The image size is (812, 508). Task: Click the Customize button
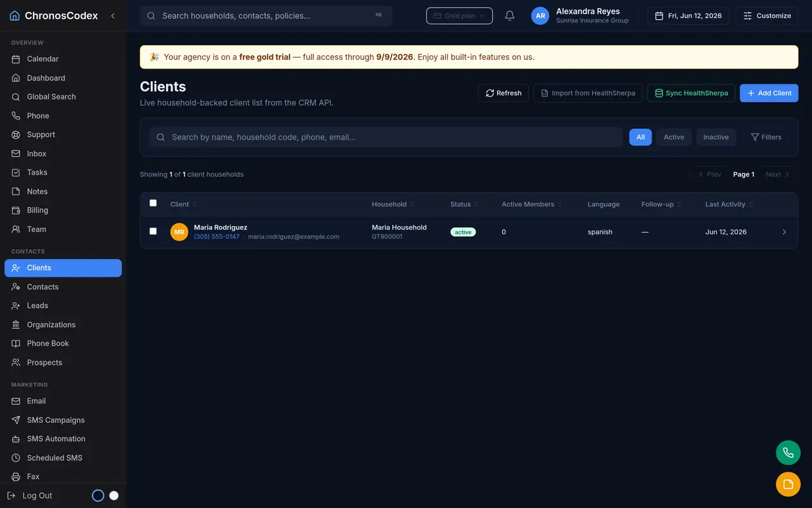767,16
